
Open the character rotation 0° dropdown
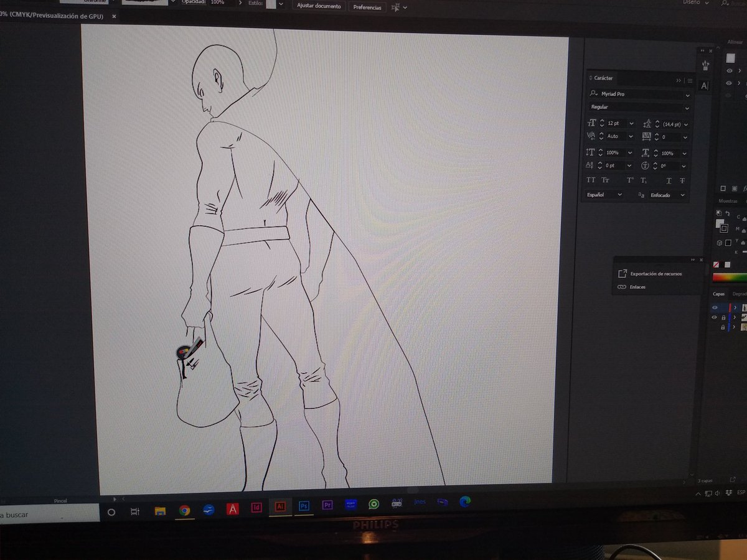[684, 166]
